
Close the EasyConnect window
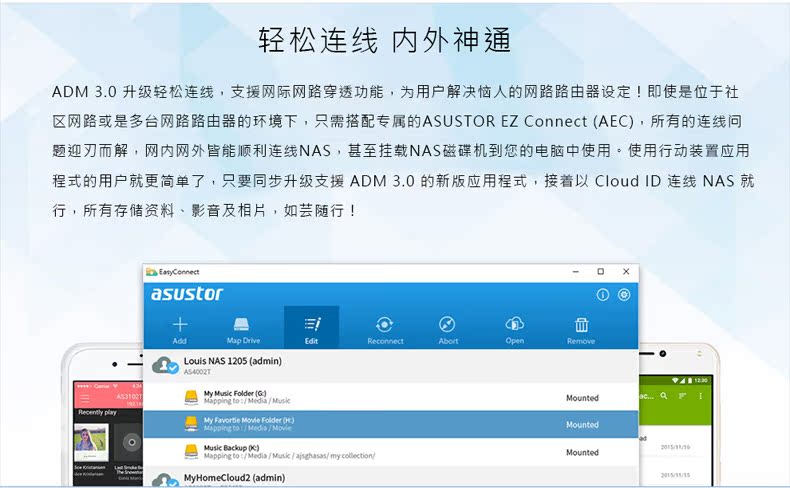626,271
